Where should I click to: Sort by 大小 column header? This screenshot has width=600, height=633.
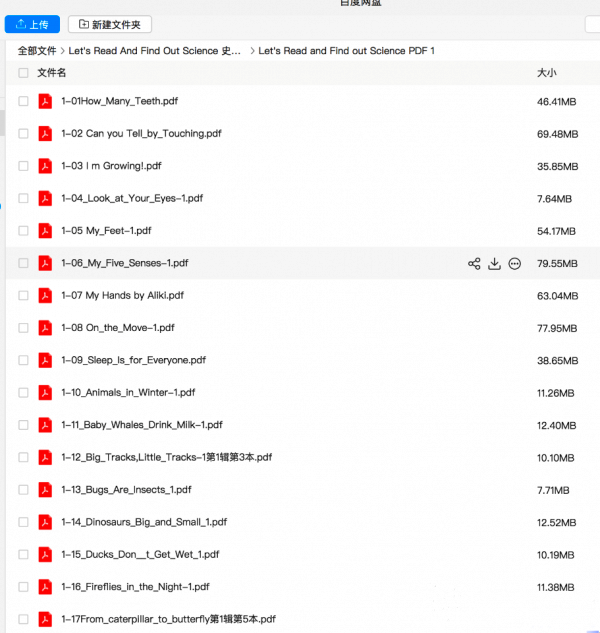pos(547,73)
